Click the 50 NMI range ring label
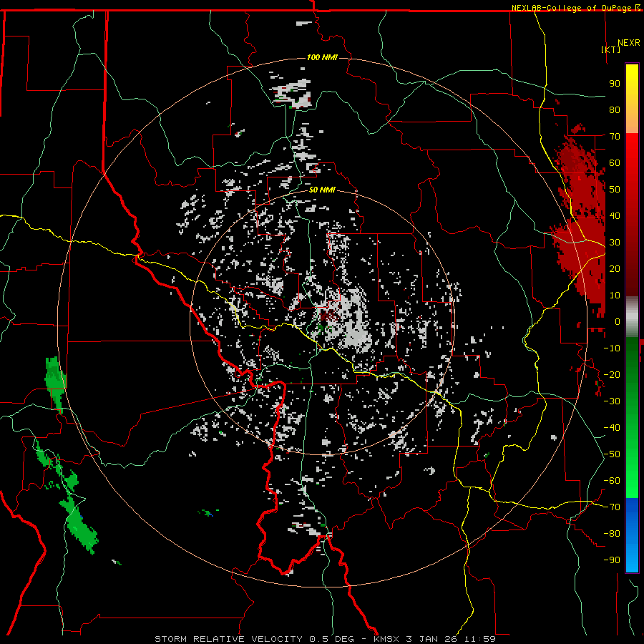Viewport: 644px width, 644px height. [x=322, y=190]
